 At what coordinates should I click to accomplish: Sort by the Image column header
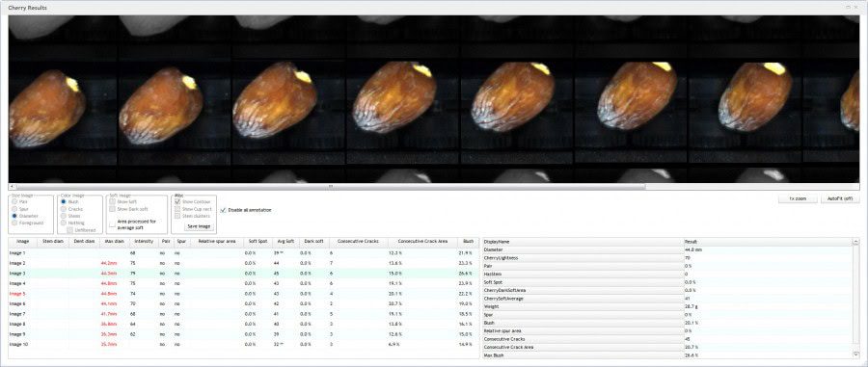(23, 242)
